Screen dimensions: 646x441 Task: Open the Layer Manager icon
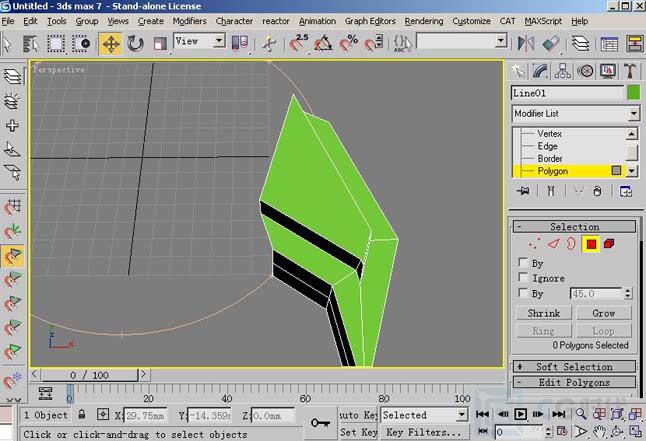[581, 43]
